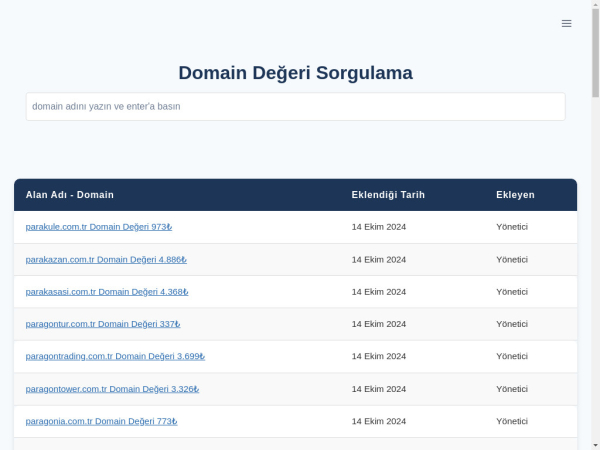Click the date cell in paragonia.com.tr row
This screenshot has height=450, width=600.
tap(379, 421)
